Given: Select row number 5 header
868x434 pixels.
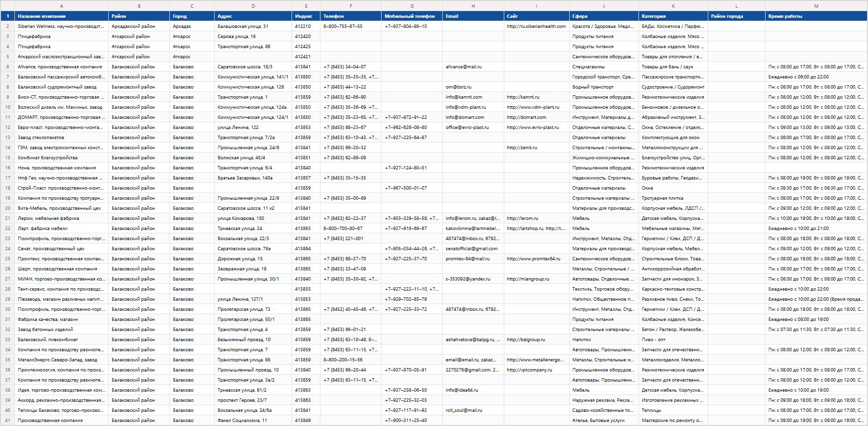Looking at the screenshot, I should coord(8,57).
